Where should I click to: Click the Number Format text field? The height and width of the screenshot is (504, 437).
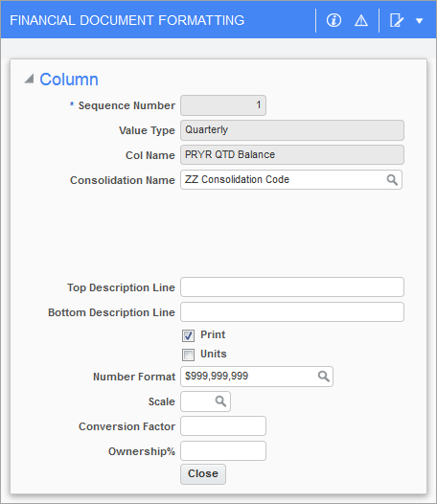tap(249, 377)
